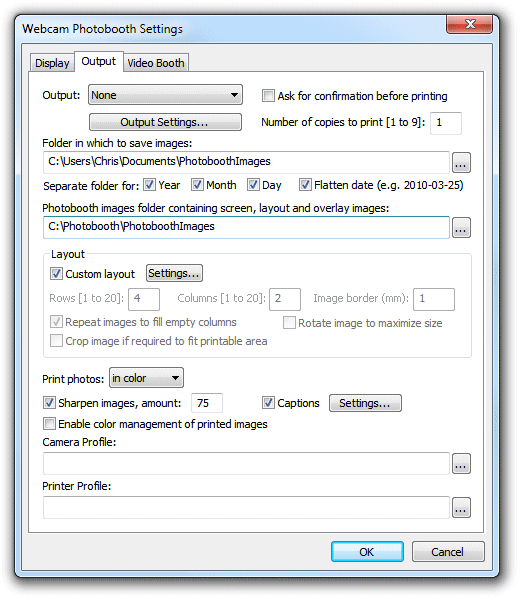Browse for the Photobooth images folder
Viewport: 521px width, 602px height.
pos(461,228)
